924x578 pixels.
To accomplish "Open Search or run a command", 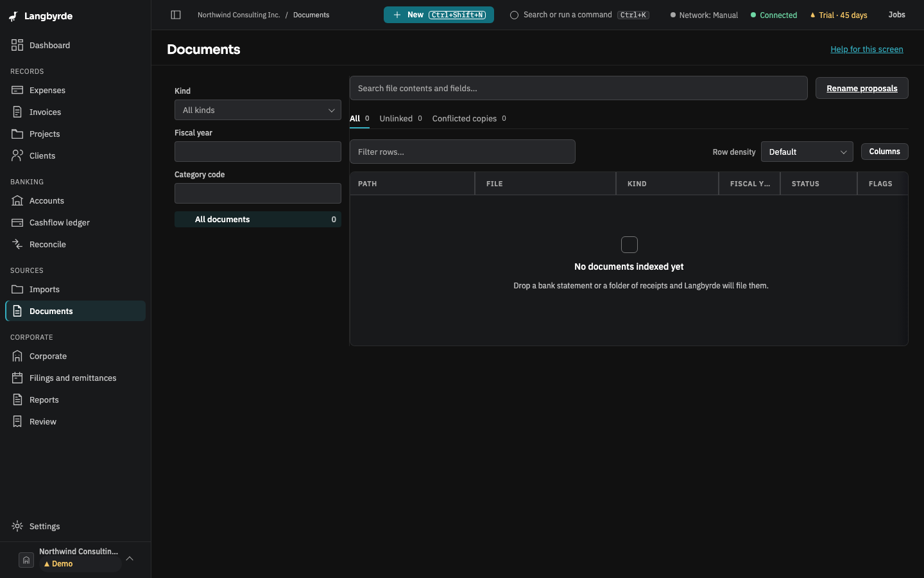I will [x=579, y=15].
